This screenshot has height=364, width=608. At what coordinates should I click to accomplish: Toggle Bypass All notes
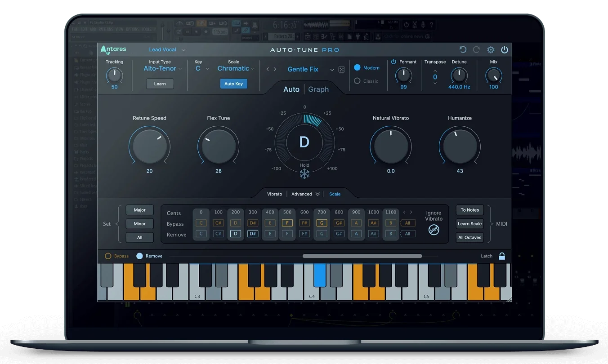click(x=407, y=223)
